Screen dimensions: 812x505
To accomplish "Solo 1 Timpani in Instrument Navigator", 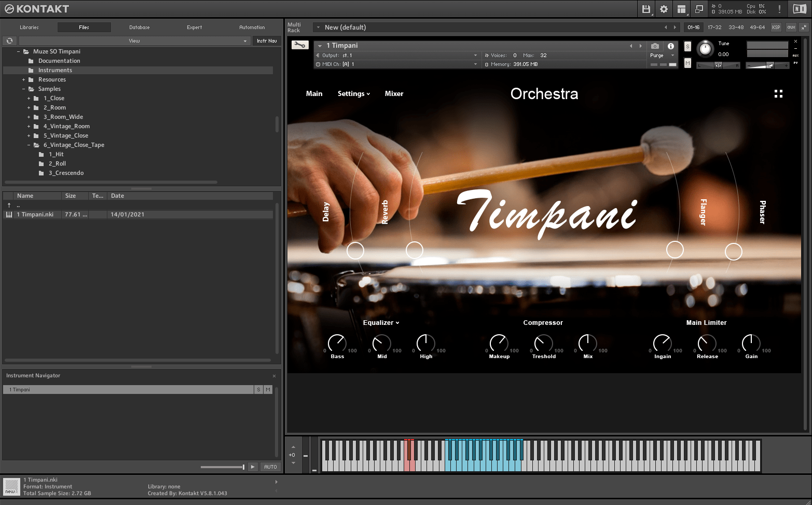I will [x=258, y=389].
